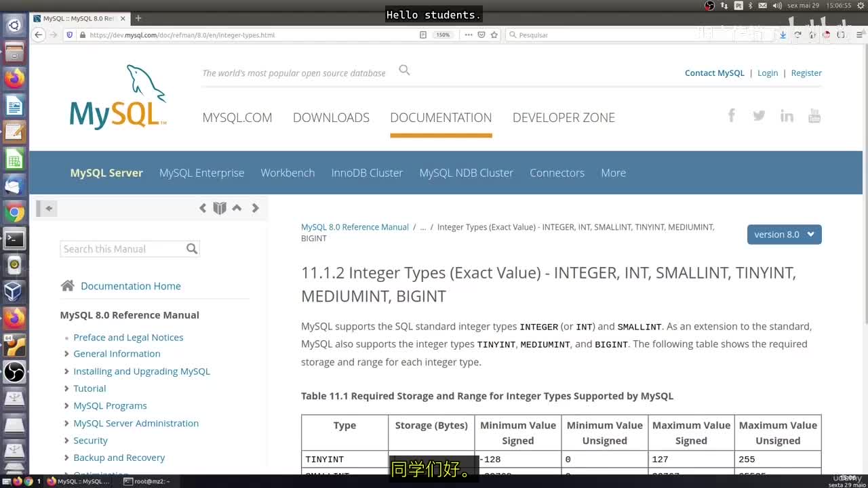
Task: Open the DEVELOPER ZONE nav tab
Action: tap(564, 117)
